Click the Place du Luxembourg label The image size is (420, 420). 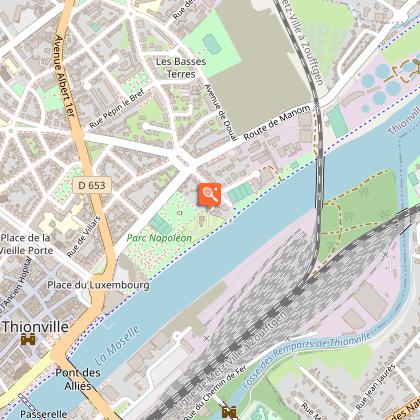[98, 285]
